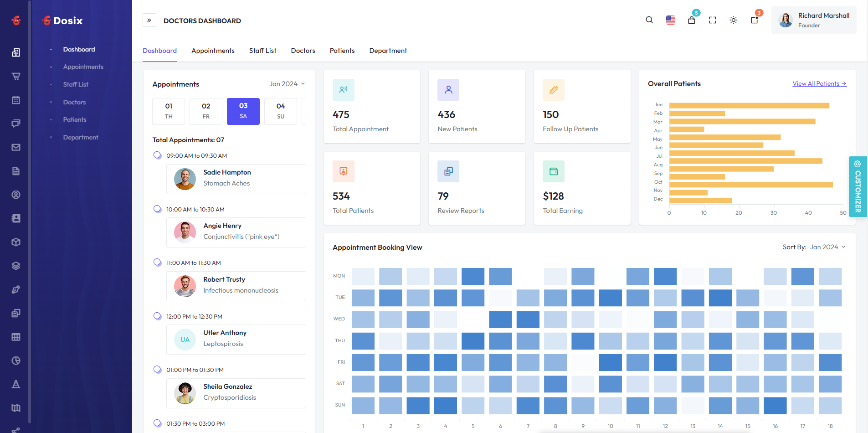Image resolution: width=868 pixels, height=433 pixels.
Task: Open the chat bubbles sidebar icon
Action: click(16, 124)
